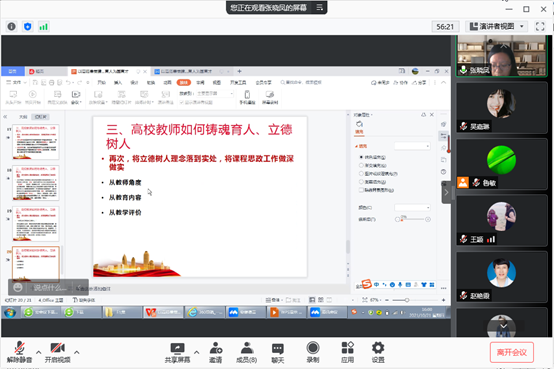Click the Windows Start orb in shared taskbar
The width and height of the screenshot is (554, 369).
[x=10, y=313]
